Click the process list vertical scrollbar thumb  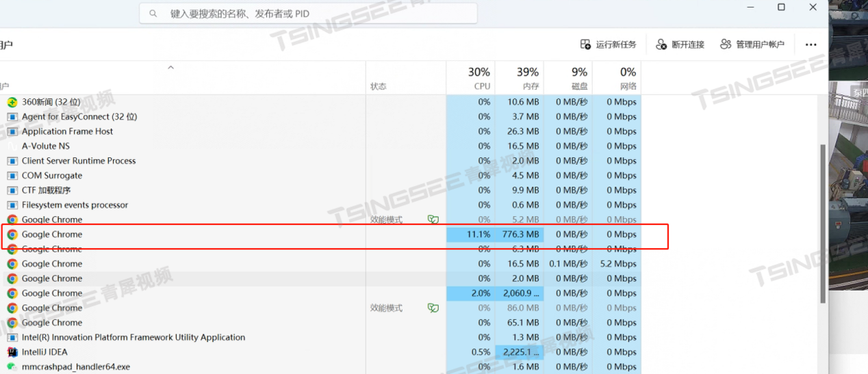tap(822, 224)
